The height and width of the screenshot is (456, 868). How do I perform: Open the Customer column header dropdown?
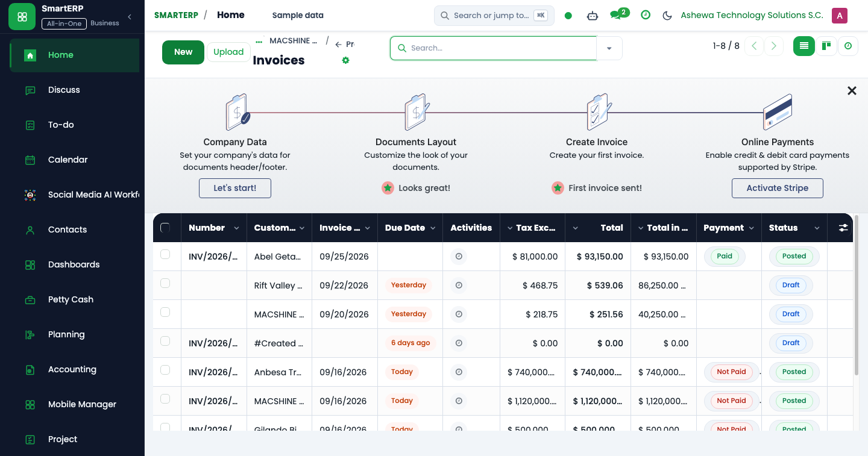pos(301,228)
